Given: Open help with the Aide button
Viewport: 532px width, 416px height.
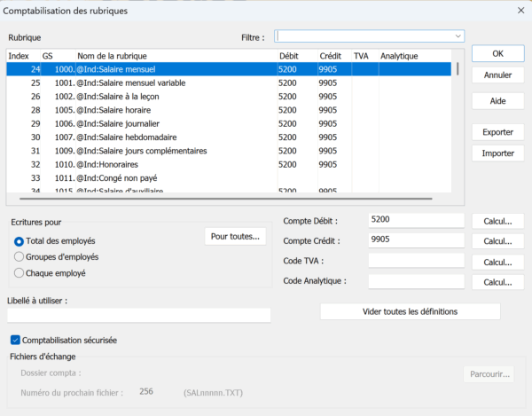Looking at the screenshot, I should point(497,101).
